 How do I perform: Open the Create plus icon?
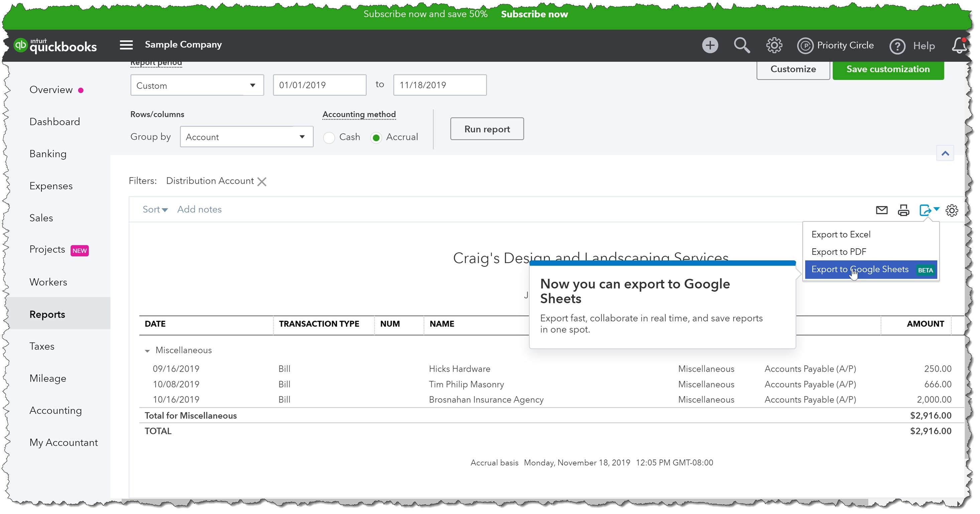coord(710,45)
